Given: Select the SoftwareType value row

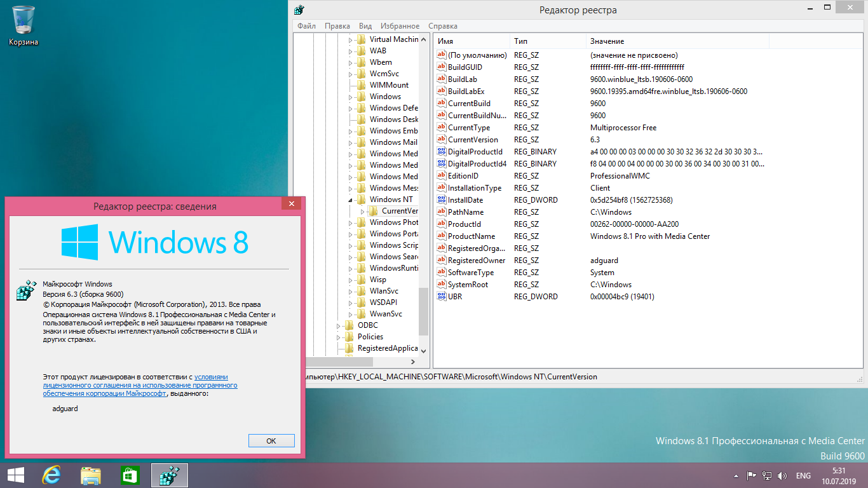Looking at the screenshot, I should pos(647,273).
